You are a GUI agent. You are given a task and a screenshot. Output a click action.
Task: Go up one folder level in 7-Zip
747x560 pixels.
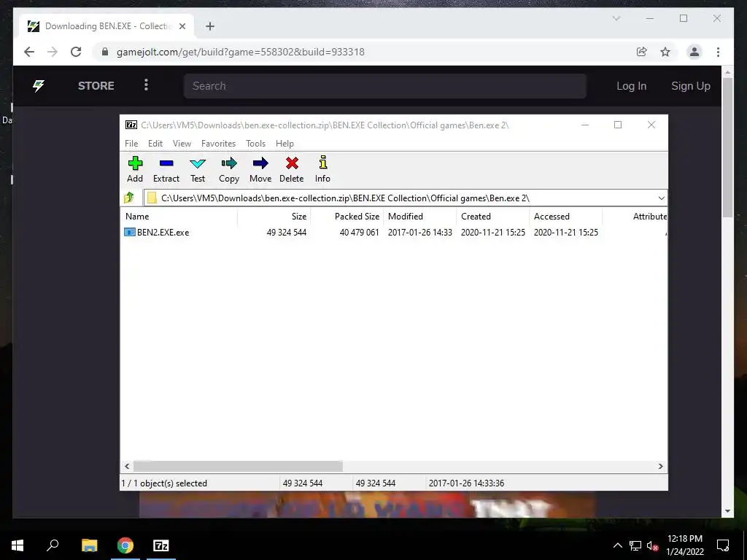pyautogui.click(x=129, y=198)
